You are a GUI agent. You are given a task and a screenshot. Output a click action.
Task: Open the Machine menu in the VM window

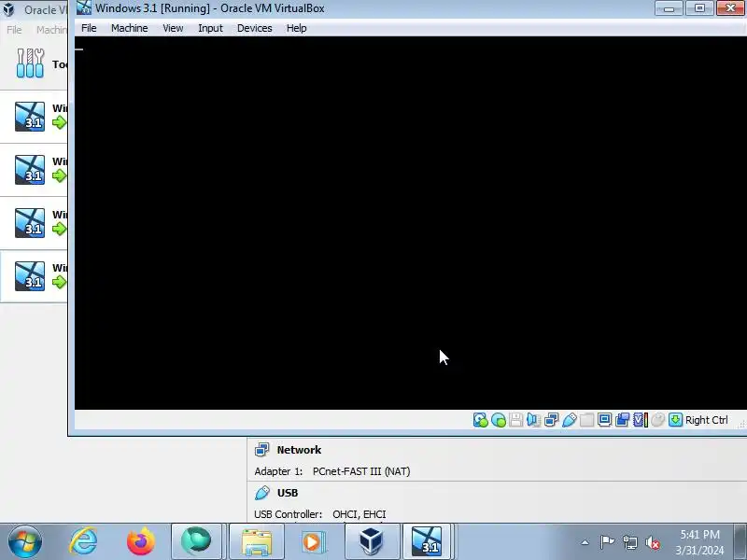pos(129,28)
